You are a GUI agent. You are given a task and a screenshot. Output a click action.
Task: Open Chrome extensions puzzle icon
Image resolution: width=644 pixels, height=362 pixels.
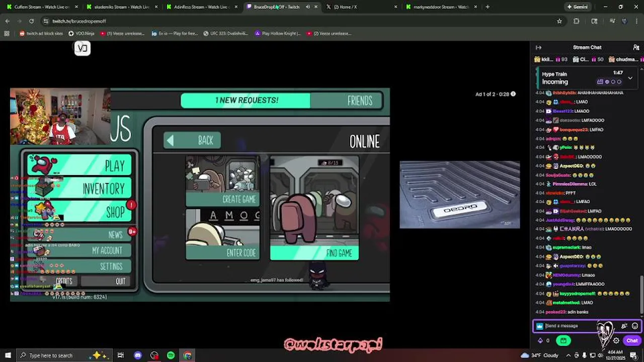(577, 21)
